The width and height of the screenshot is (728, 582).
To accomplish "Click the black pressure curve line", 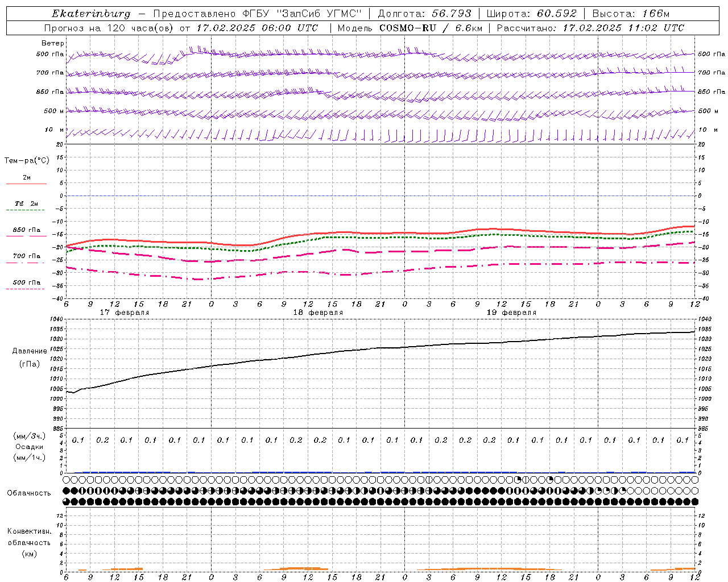I will coord(381,348).
